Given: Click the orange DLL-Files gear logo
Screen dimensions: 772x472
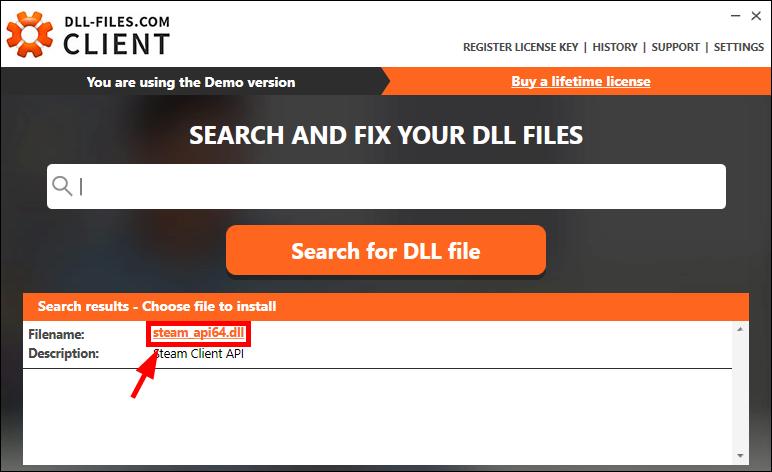Looking at the screenshot, I should tap(30, 34).
